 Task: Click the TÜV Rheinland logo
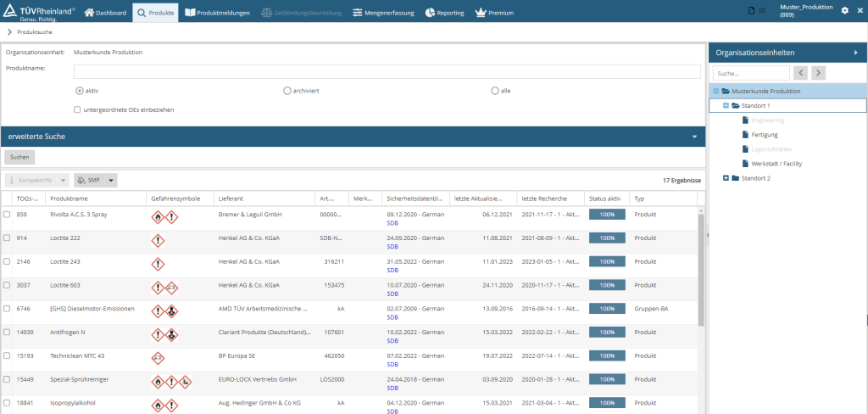point(40,11)
